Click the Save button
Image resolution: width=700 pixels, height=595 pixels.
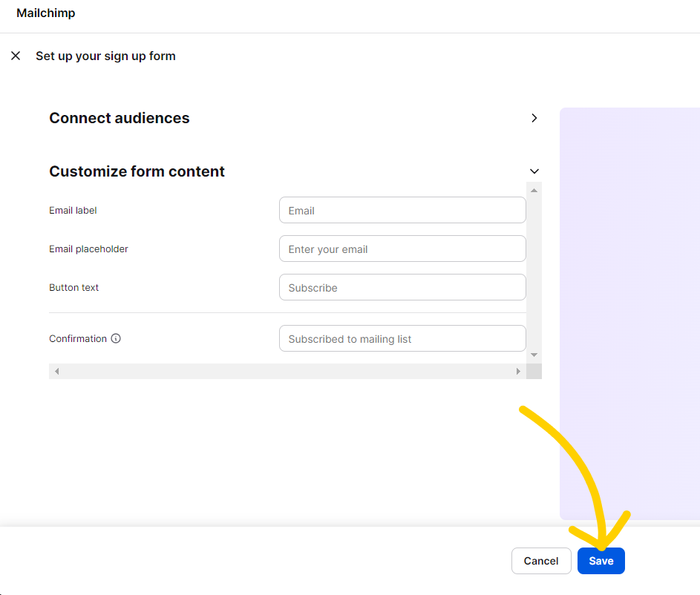601,561
